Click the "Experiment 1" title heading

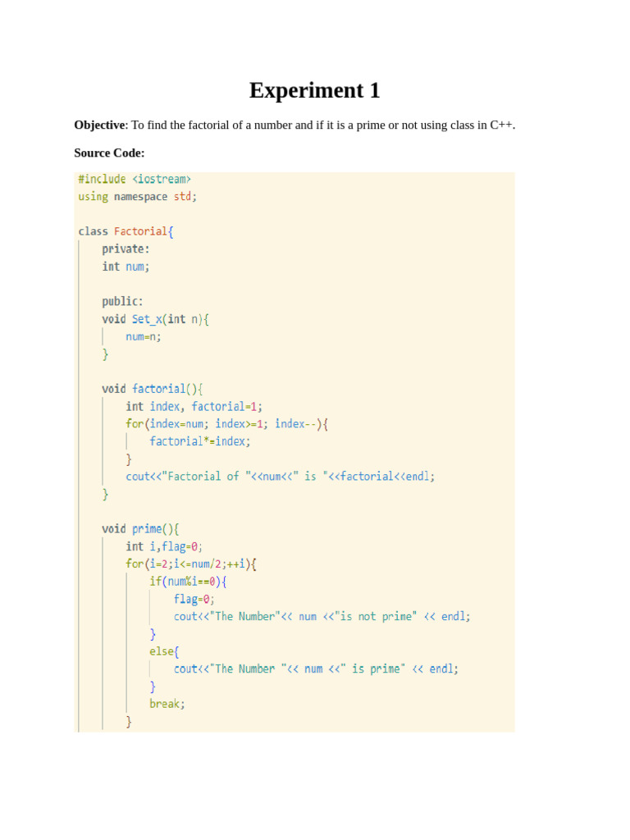click(x=314, y=90)
